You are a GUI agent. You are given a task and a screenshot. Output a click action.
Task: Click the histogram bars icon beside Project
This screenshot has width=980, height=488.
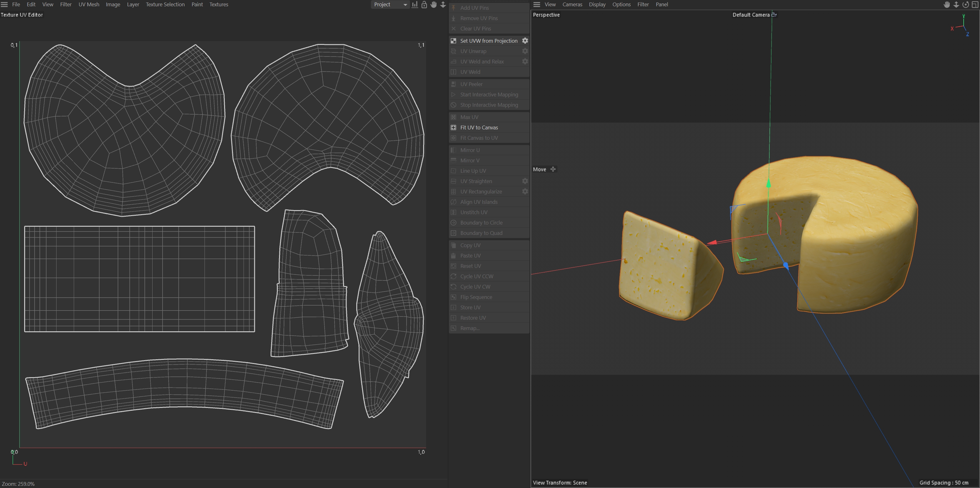pos(415,5)
